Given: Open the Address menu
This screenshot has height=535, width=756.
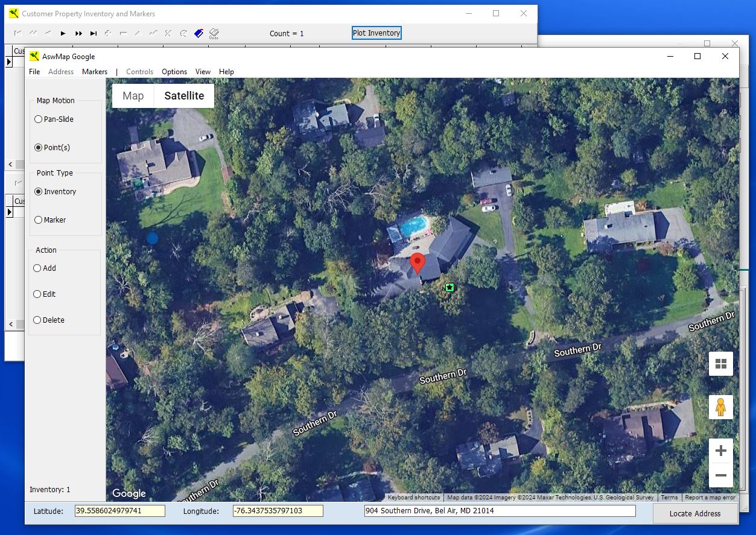Looking at the screenshot, I should coord(61,72).
